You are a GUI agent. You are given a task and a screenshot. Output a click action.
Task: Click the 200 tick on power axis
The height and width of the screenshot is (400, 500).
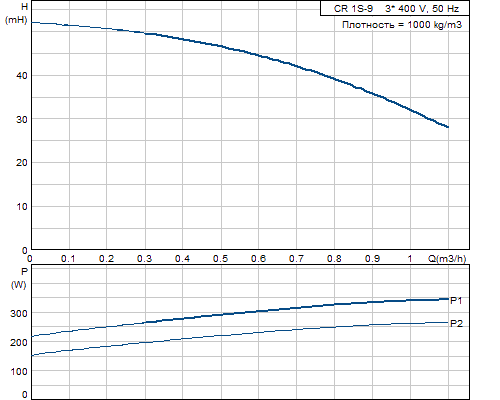pyautogui.click(x=19, y=342)
